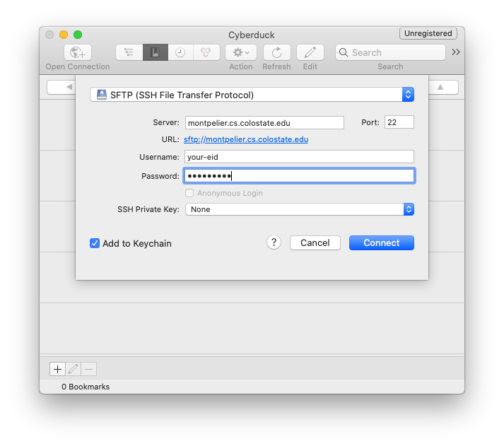Click the Cancel button
The height and width of the screenshot is (446, 504).
[x=315, y=242]
